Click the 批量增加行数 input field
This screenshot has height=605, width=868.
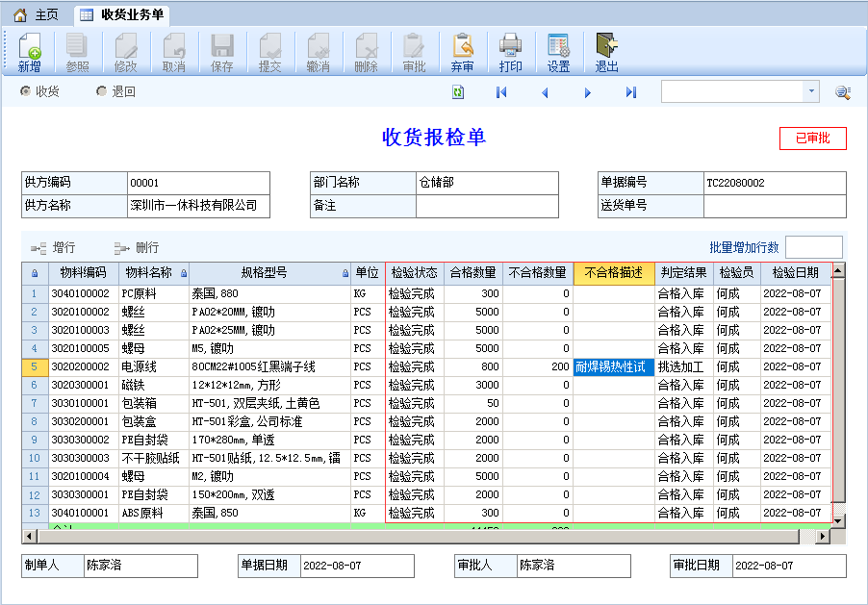pyautogui.click(x=814, y=247)
